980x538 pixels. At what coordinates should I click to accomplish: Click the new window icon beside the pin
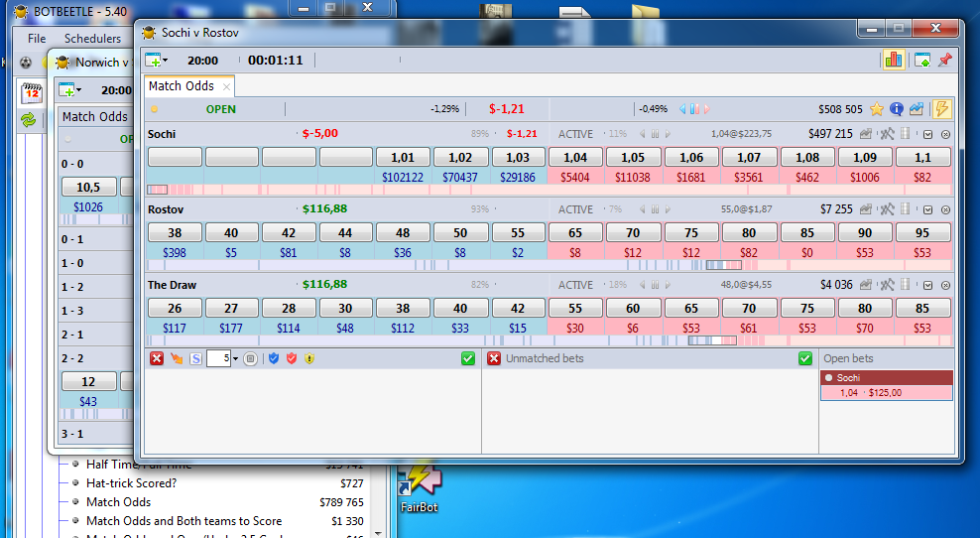(921, 61)
